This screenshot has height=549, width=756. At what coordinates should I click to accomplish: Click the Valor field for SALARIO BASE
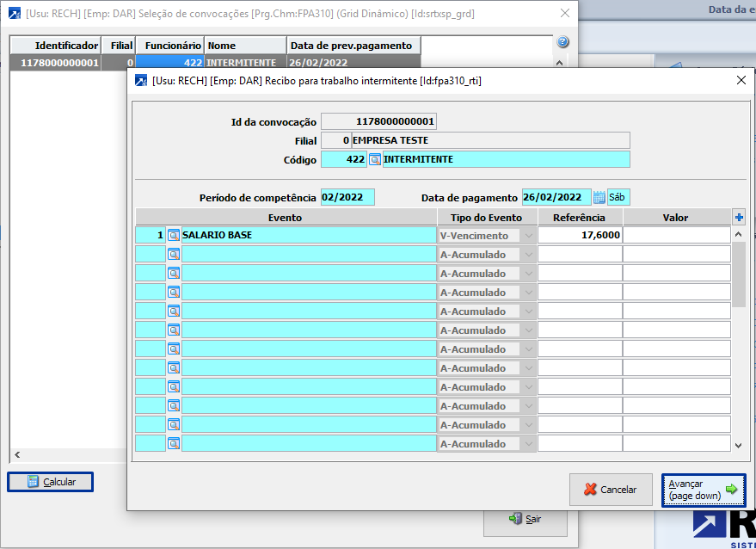(x=676, y=235)
